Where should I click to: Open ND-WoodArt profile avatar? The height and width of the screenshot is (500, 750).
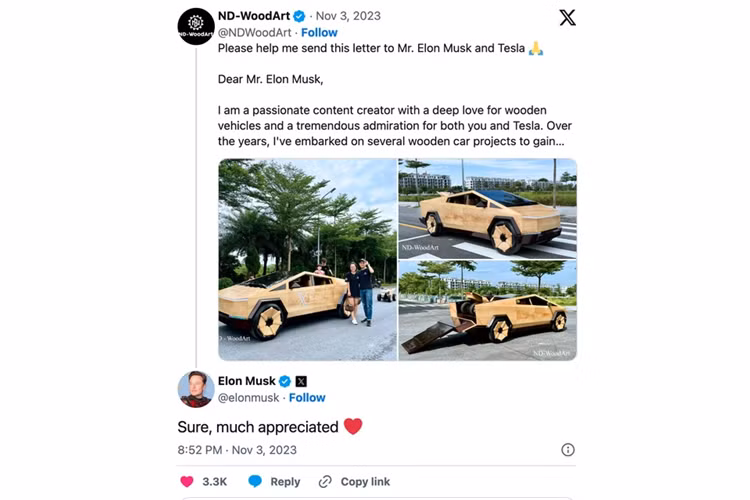196,26
